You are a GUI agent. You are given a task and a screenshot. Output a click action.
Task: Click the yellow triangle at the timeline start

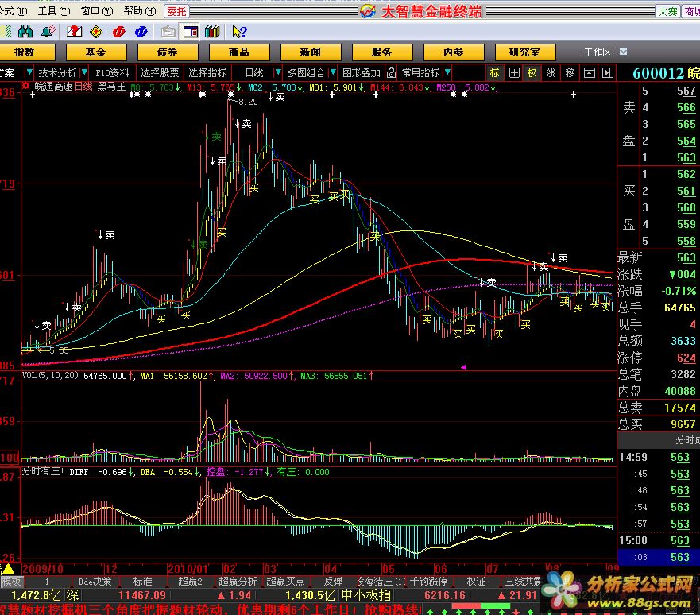(x=9, y=569)
